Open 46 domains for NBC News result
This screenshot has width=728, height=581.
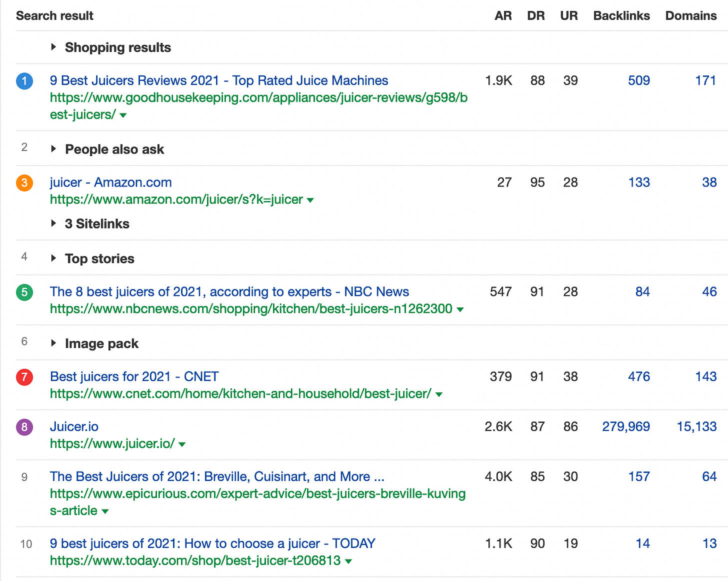[x=709, y=291]
